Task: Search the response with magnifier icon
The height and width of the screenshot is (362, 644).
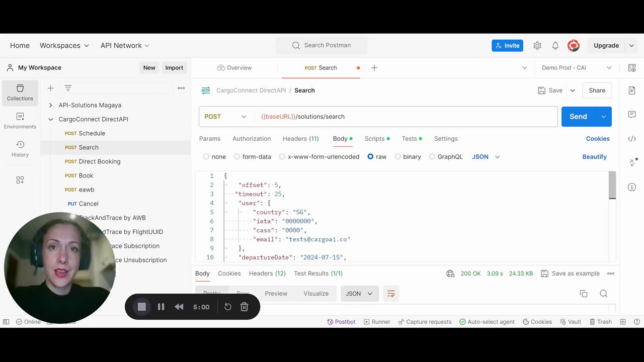Action: point(604,294)
